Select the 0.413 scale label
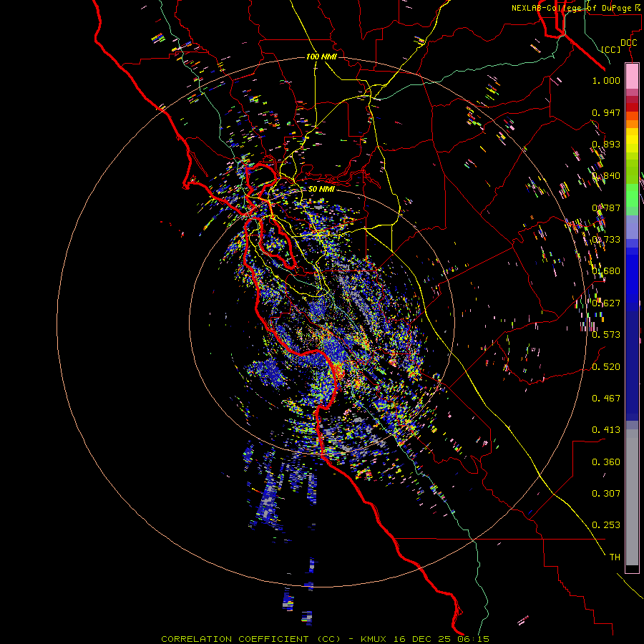644x644 pixels. pos(606,430)
